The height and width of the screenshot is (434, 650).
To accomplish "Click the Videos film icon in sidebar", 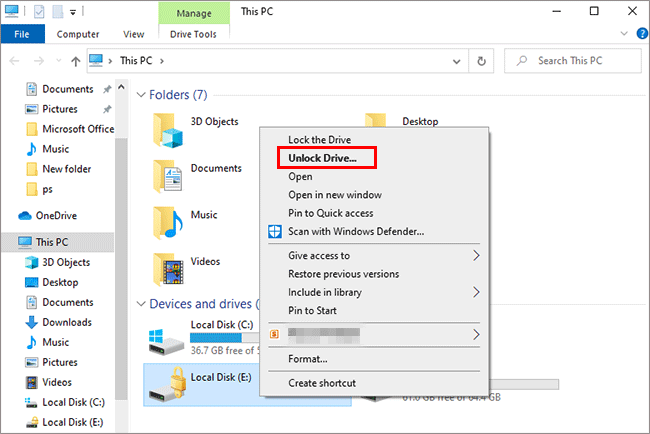I will (32, 382).
